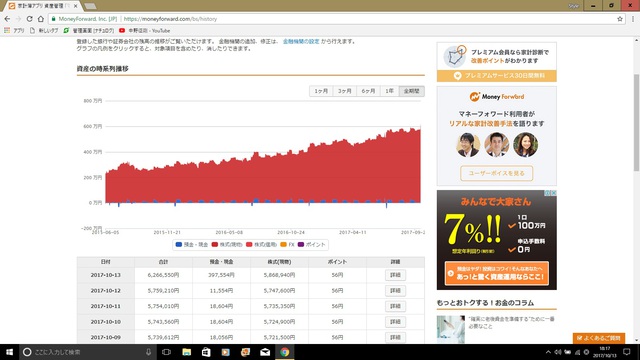This screenshot has height=360, width=640.
Task: Select the 全期間 chart range
Action: [x=411, y=91]
